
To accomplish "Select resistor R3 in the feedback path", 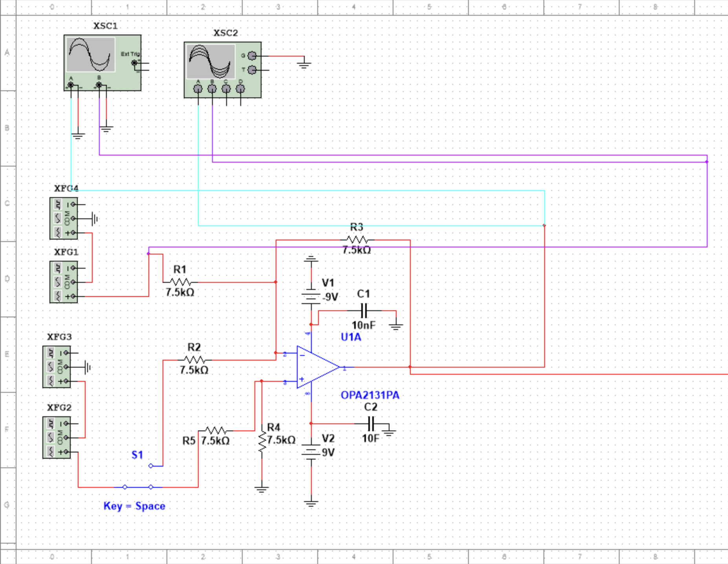I will click(x=357, y=240).
